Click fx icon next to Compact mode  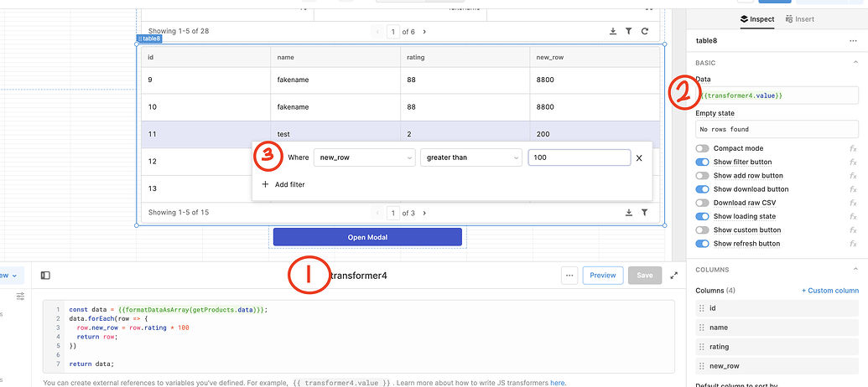pos(853,149)
